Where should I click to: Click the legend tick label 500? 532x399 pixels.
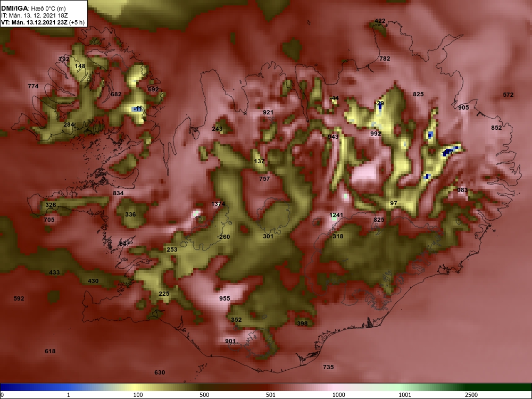pyautogui.click(x=205, y=395)
